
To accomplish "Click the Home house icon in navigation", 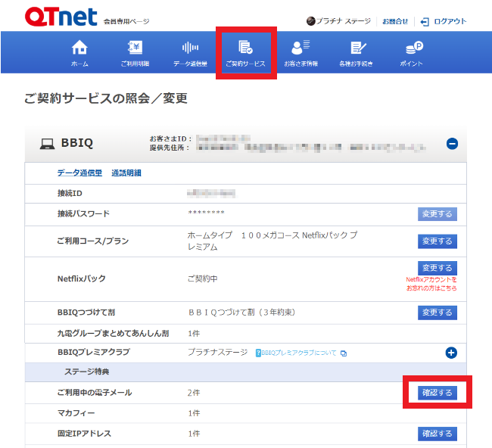I will 79,48.
